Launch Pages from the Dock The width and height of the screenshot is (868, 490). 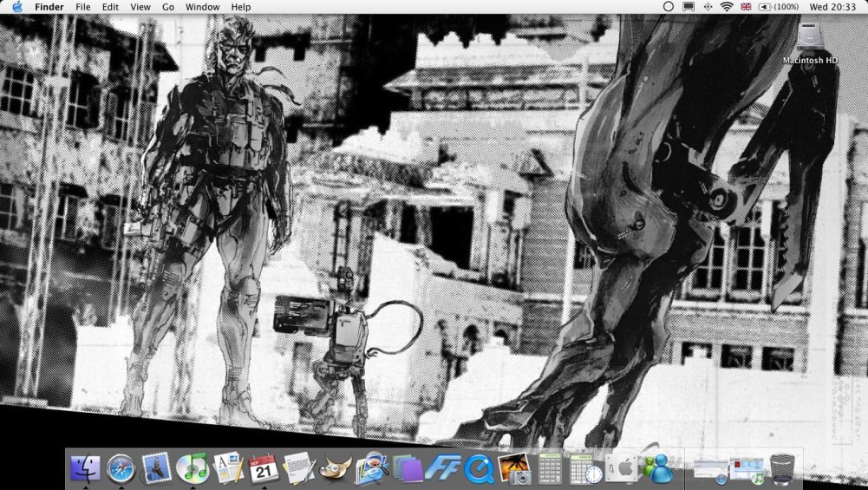[x=228, y=468]
